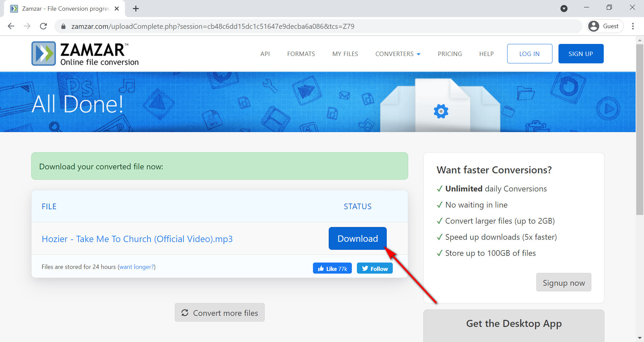The width and height of the screenshot is (644, 342).
Task: Click 'Want faster Conversions?' heading
Action: point(494,170)
